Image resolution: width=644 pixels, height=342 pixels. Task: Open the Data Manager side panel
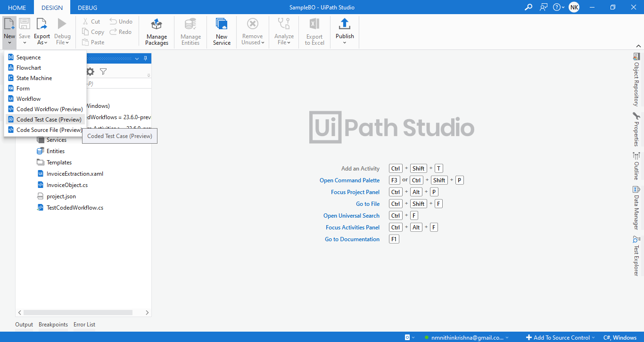coord(636,208)
